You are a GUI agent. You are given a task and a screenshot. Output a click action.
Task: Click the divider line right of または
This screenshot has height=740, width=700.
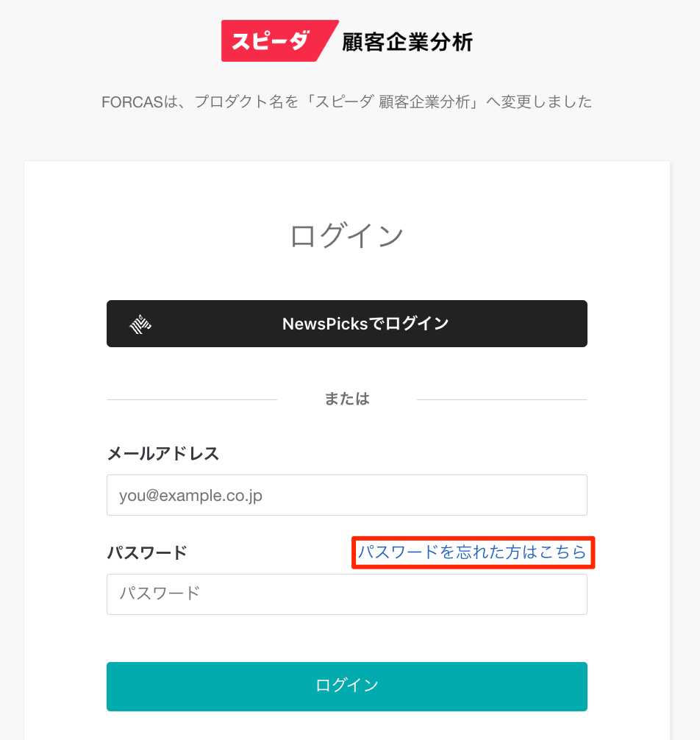[x=501, y=399]
